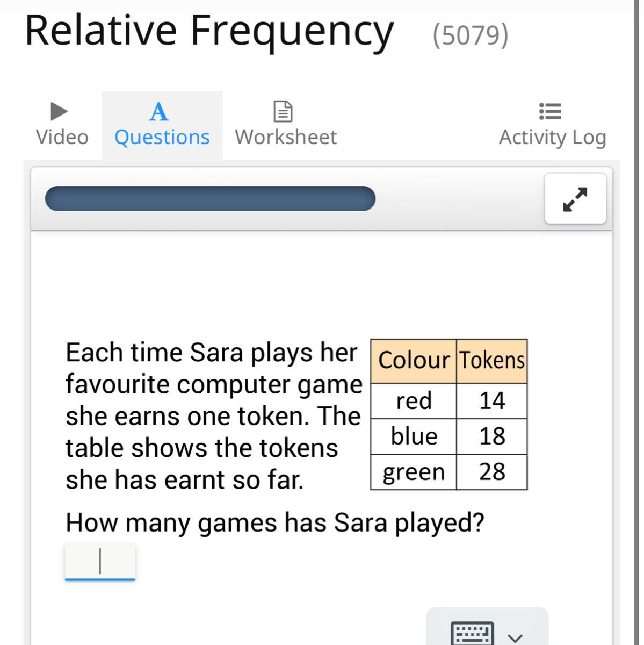Open the Activity Log label
The image size is (644, 645).
point(553,138)
